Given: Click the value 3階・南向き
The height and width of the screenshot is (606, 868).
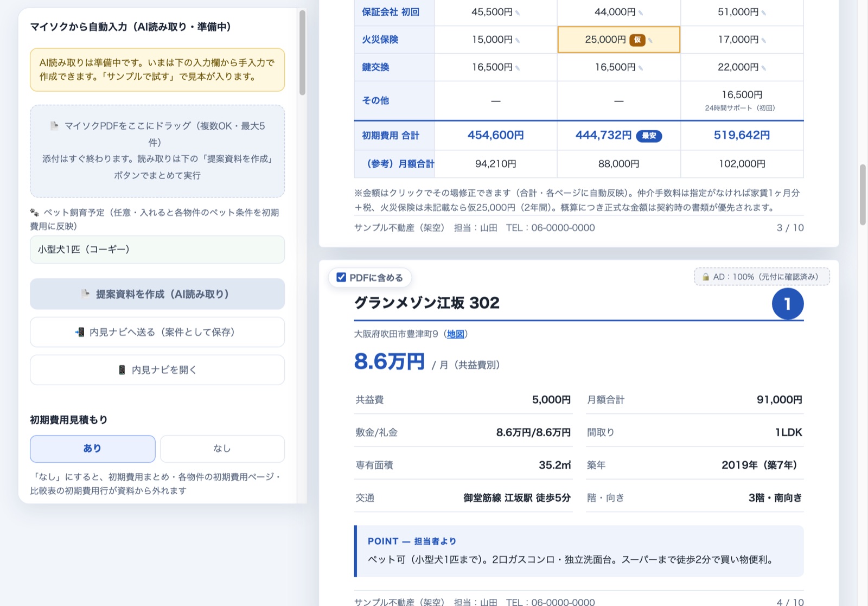Looking at the screenshot, I should point(775,497).
